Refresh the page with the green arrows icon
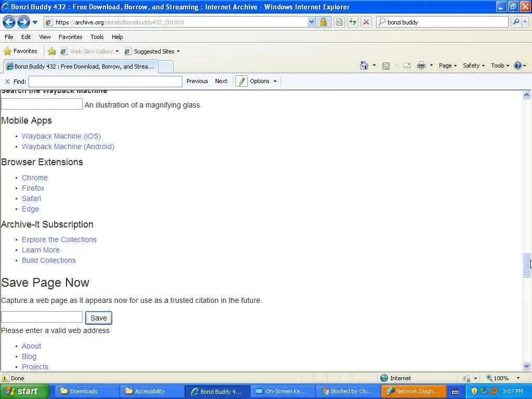The height and width of the screenshot is (399, 532). tap(353, 22)
